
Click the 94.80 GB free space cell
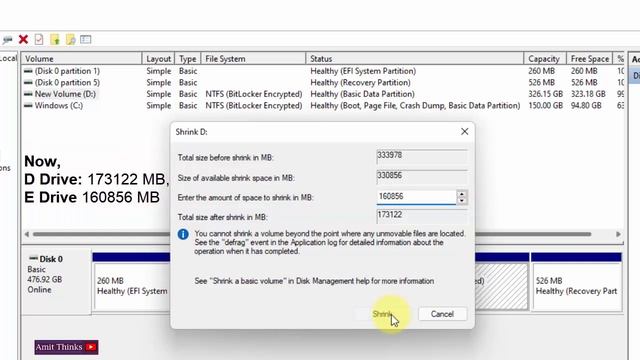pos(586,105)
